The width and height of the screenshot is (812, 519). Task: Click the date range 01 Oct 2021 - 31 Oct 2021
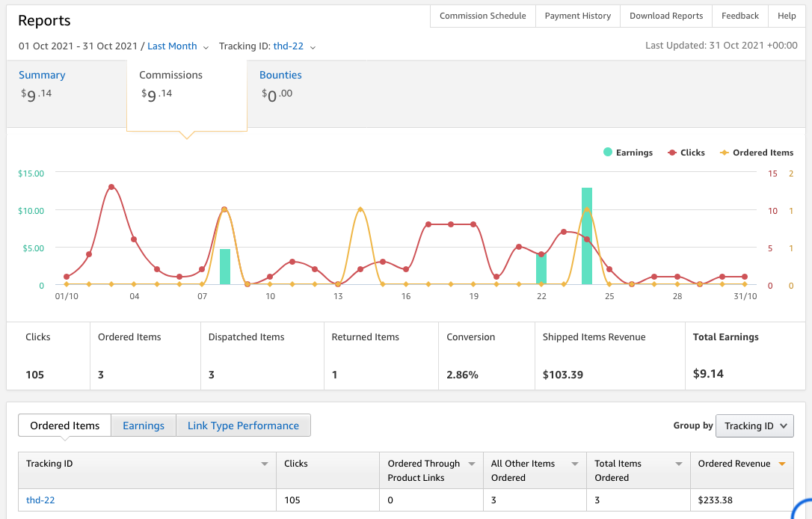79,46
